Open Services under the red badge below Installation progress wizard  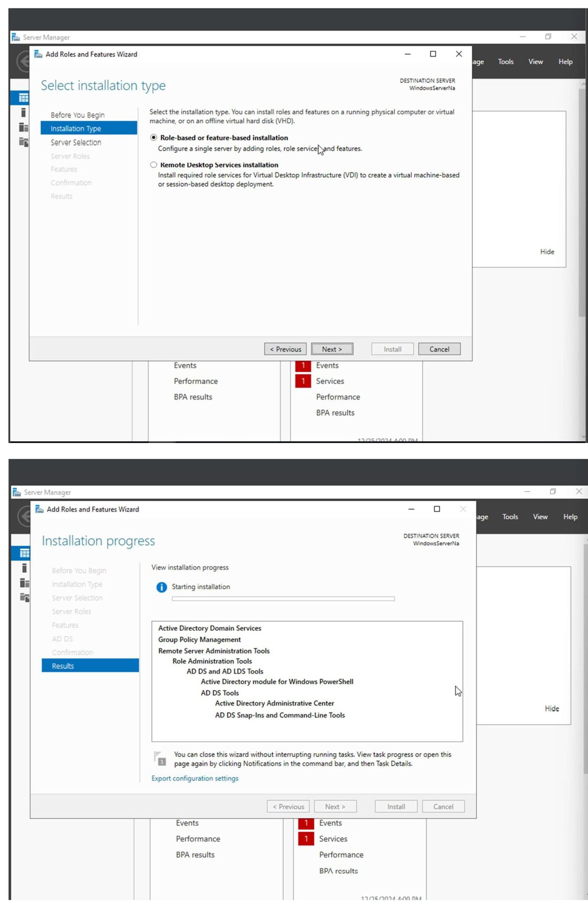pyautogui.click(x=333, y=839)
